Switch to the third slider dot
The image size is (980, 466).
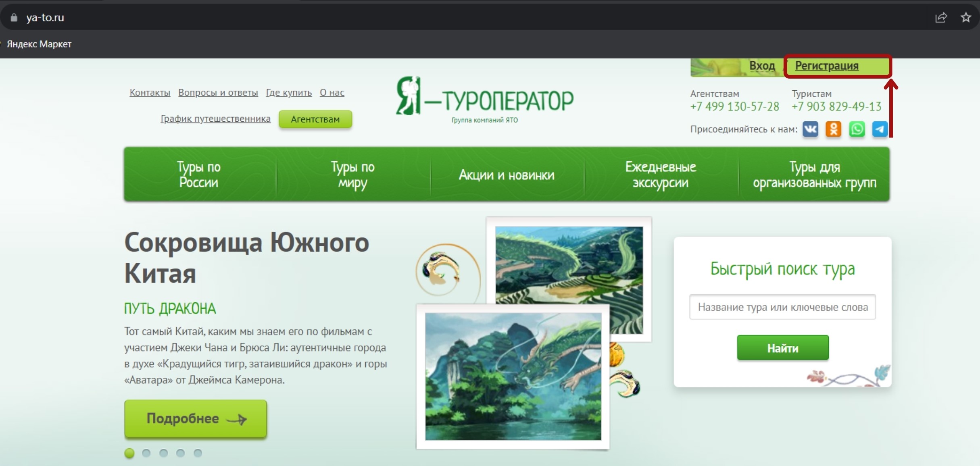tap(163, 453)
